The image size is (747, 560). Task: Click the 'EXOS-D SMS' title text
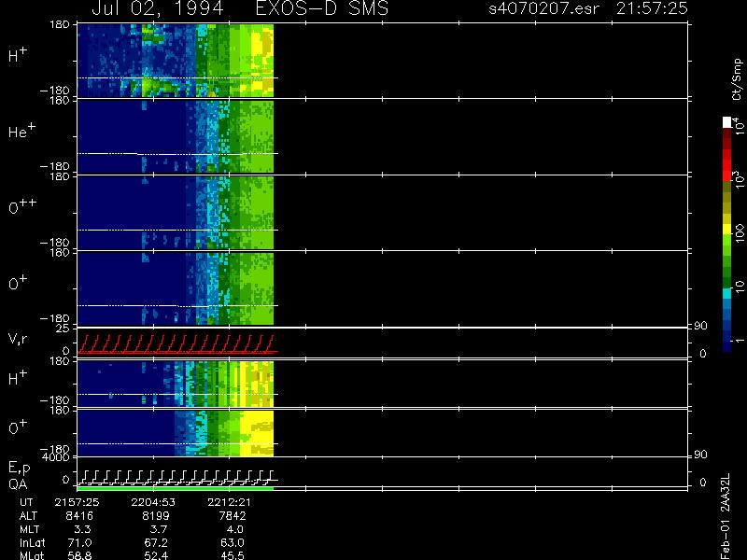pos(322,8)
